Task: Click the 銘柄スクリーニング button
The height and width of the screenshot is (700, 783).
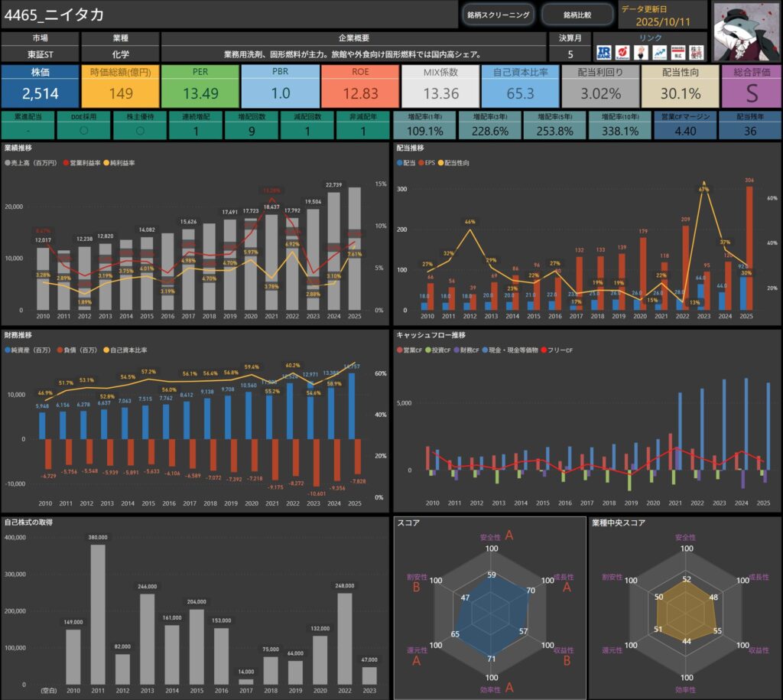Action: (498, 15)
